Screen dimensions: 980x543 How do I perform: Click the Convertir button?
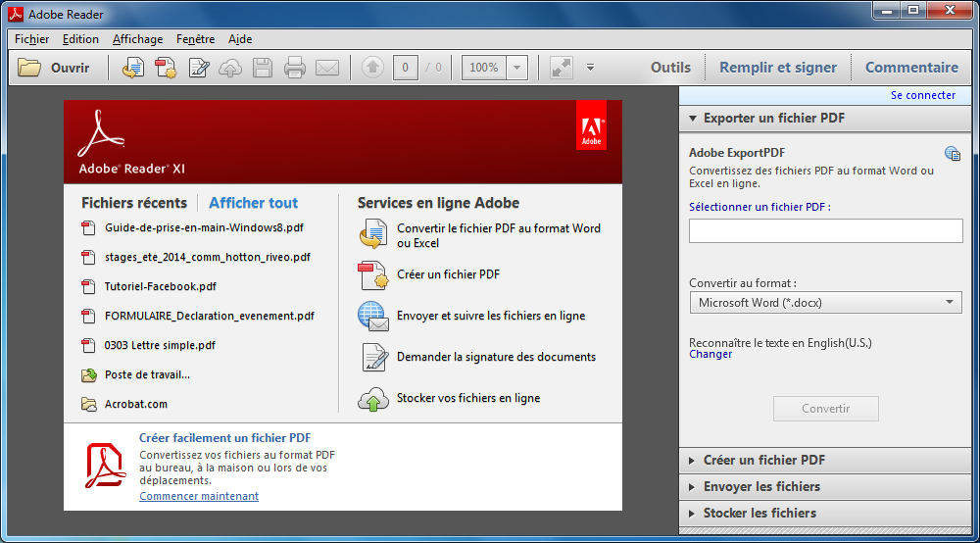point(825,409)
